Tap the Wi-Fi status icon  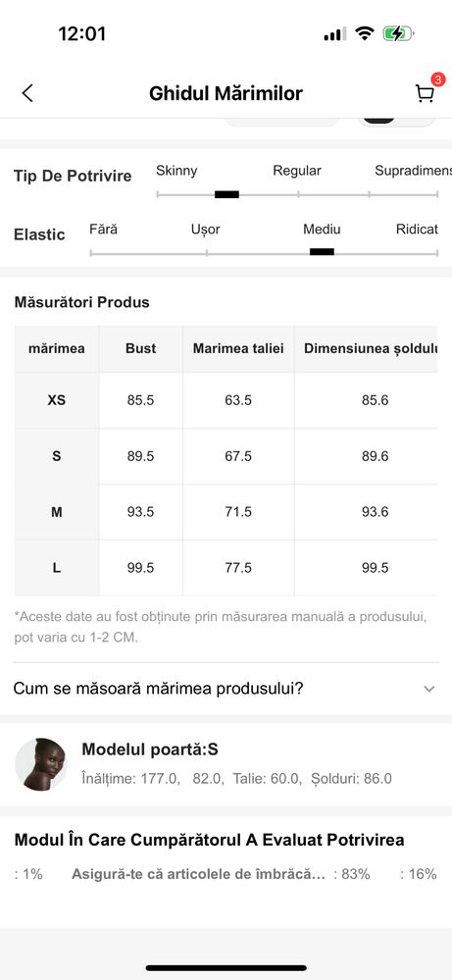[364, 33]
